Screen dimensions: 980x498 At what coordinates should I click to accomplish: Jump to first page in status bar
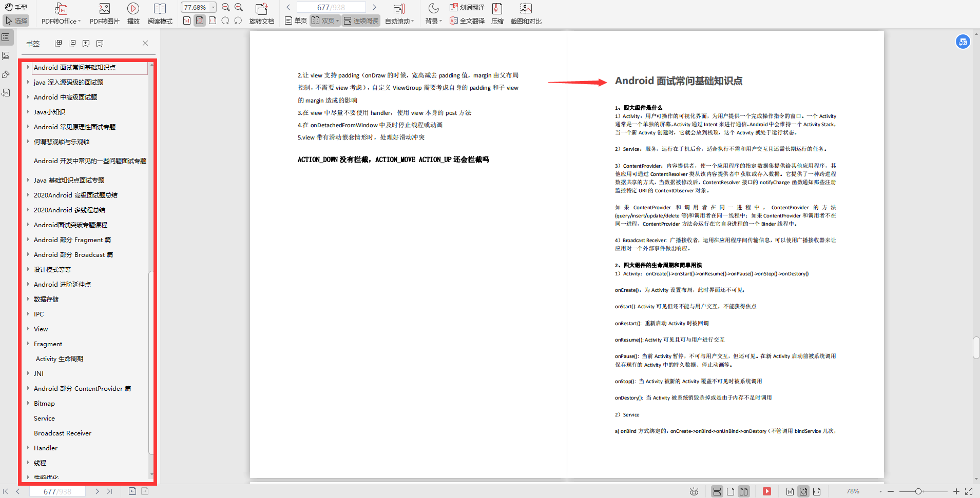6,491
